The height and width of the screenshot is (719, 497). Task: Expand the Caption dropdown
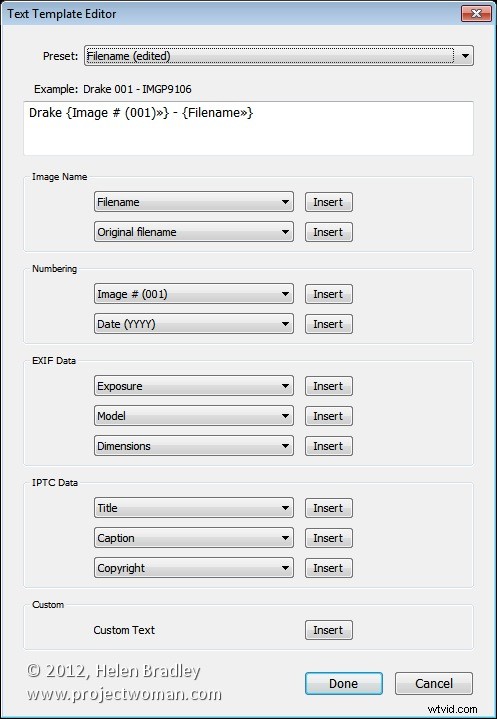pyautogui.click(x=193, y=538)
